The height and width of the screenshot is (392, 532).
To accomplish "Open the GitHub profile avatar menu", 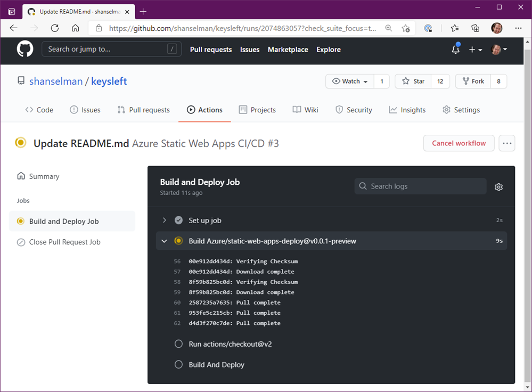I will (x=499, y=50).
